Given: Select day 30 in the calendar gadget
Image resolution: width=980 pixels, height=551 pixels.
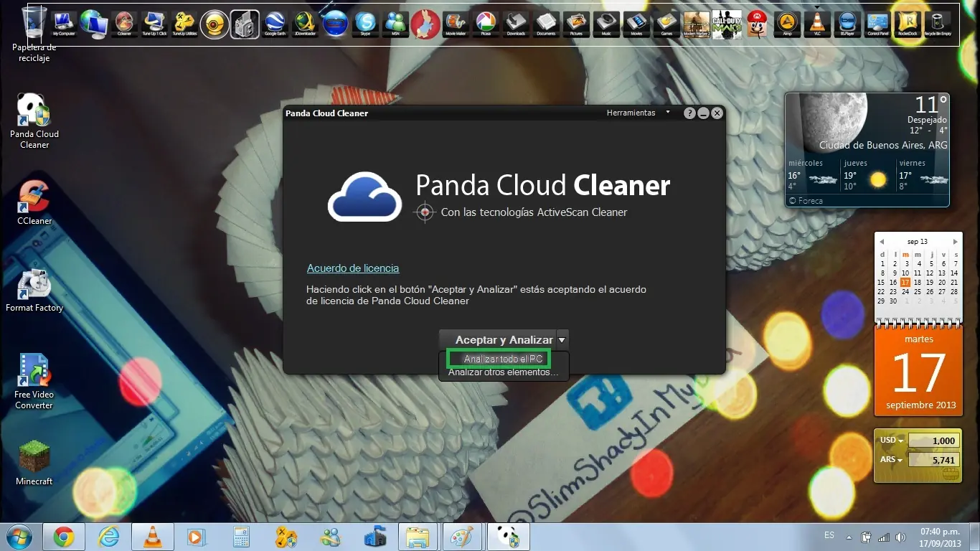Looking at the screenshot, I should 893,301.
